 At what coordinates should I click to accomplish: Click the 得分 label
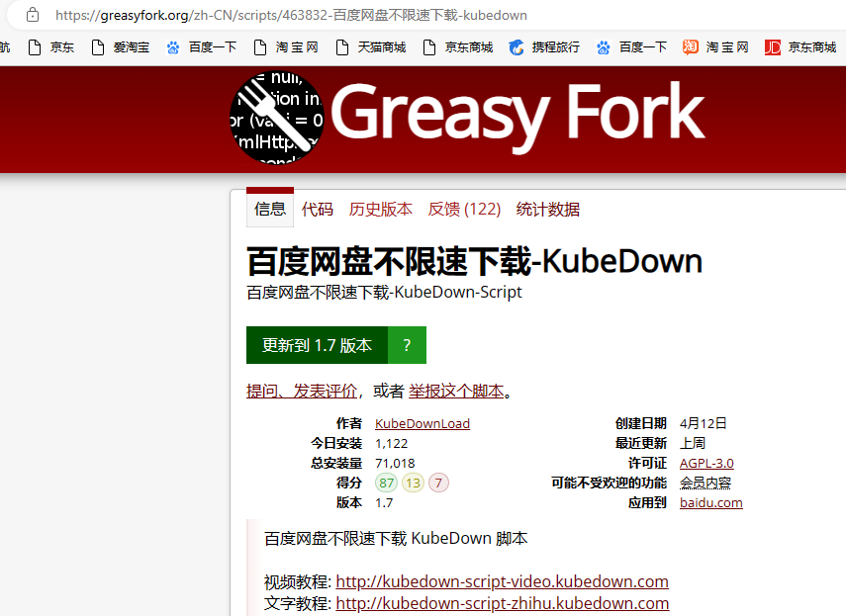[349, 483]
